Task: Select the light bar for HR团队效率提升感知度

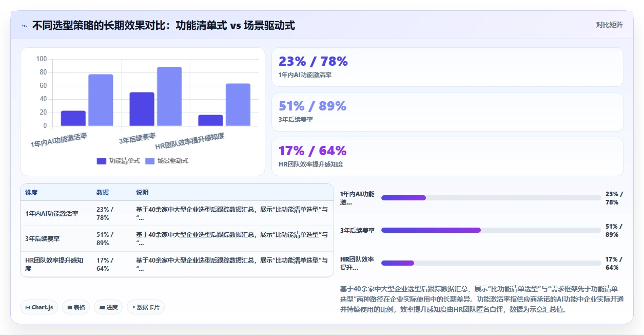Action: [x=238, y=105]
